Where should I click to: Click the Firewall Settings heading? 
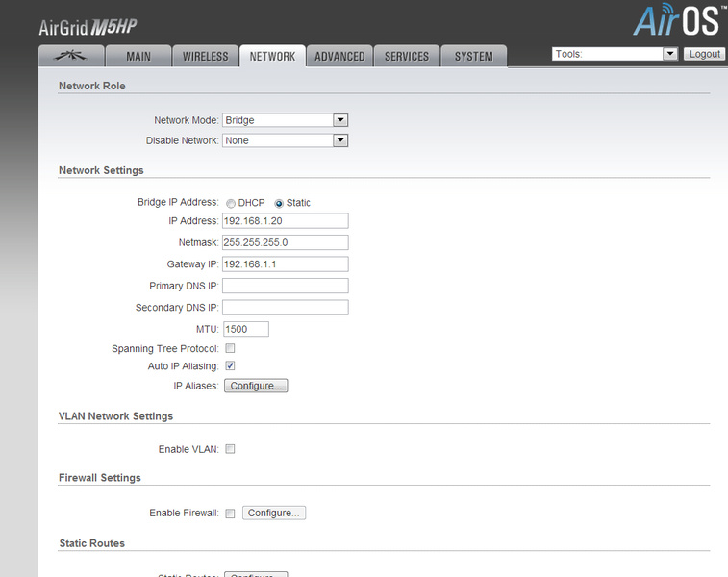point(100,478)
